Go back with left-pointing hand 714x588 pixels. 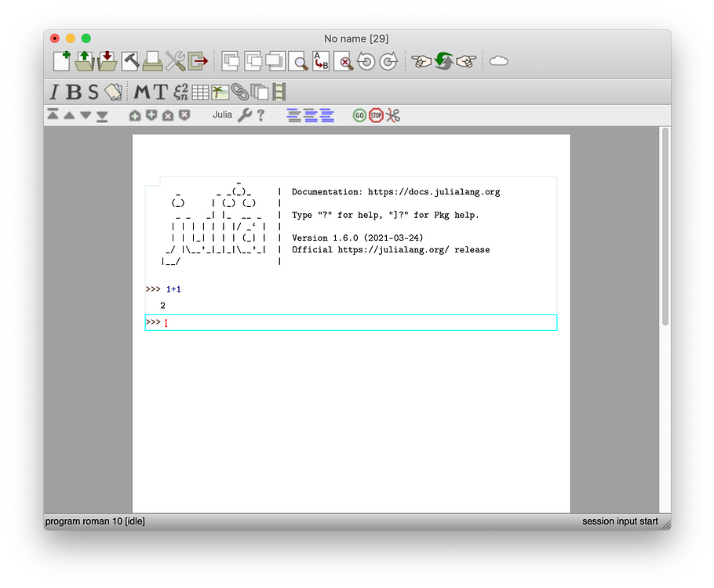point(421,61)
